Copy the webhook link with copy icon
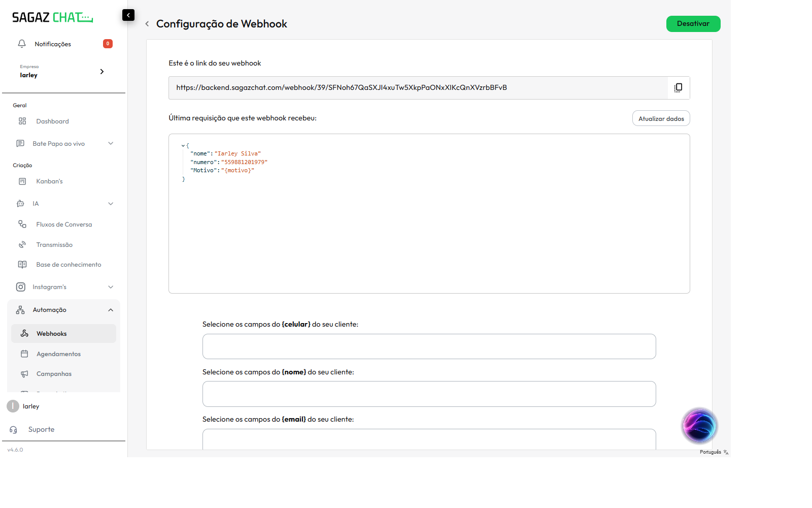 click(x=678, y=87)
